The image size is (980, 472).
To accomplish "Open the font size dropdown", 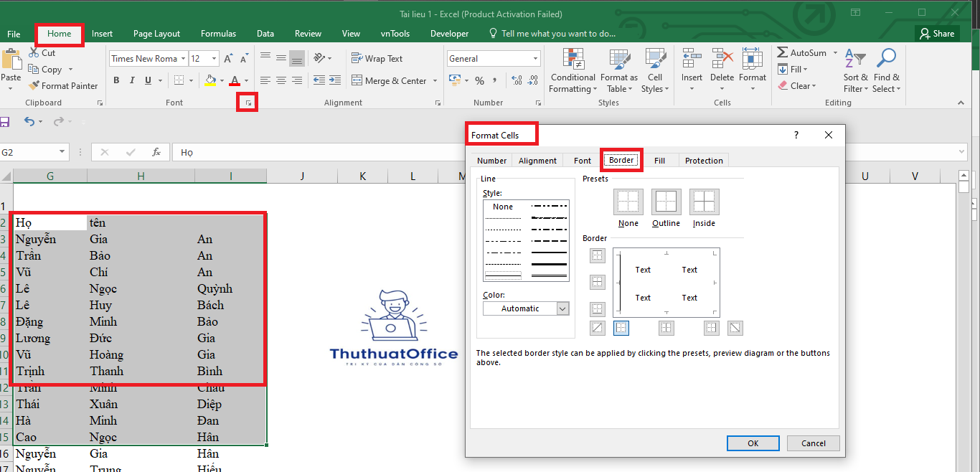I will point(215,59).
